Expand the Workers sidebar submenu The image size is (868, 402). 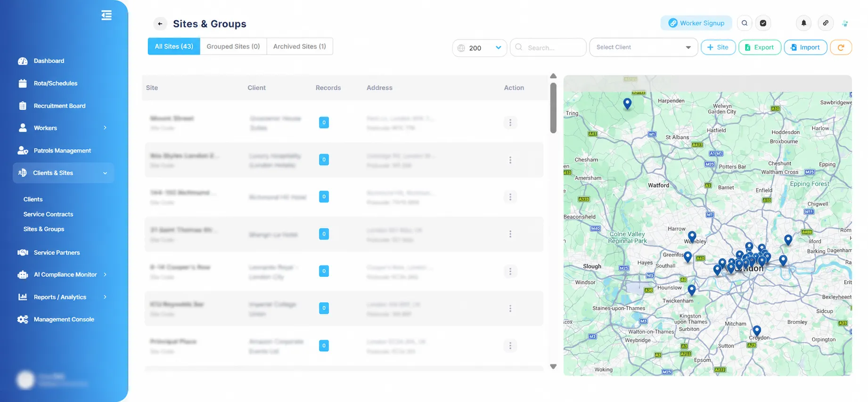[x=105, y=128]
